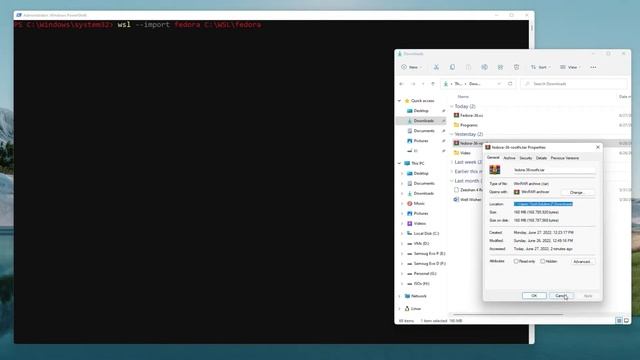Collapse the Yesterday (2) group
This screenshot has width=640, height=360.
click(x=451, y=134)
